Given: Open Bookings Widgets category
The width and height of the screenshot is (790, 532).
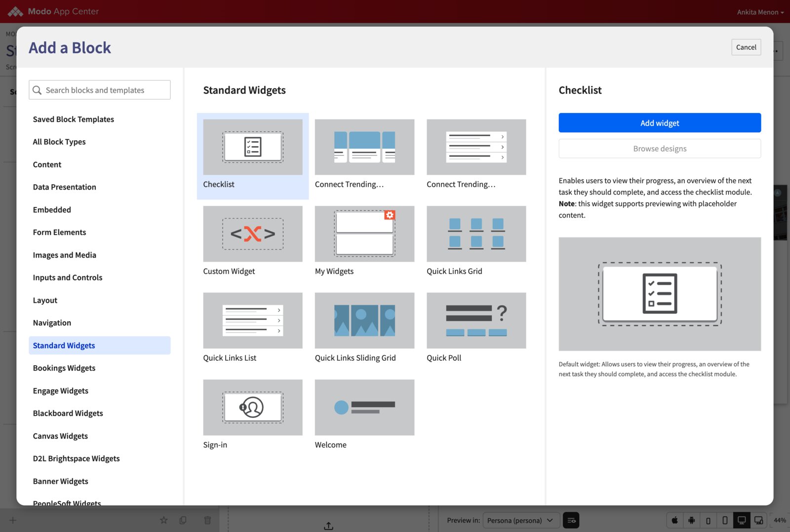Looking at the screenshot, I should (100, 368).
